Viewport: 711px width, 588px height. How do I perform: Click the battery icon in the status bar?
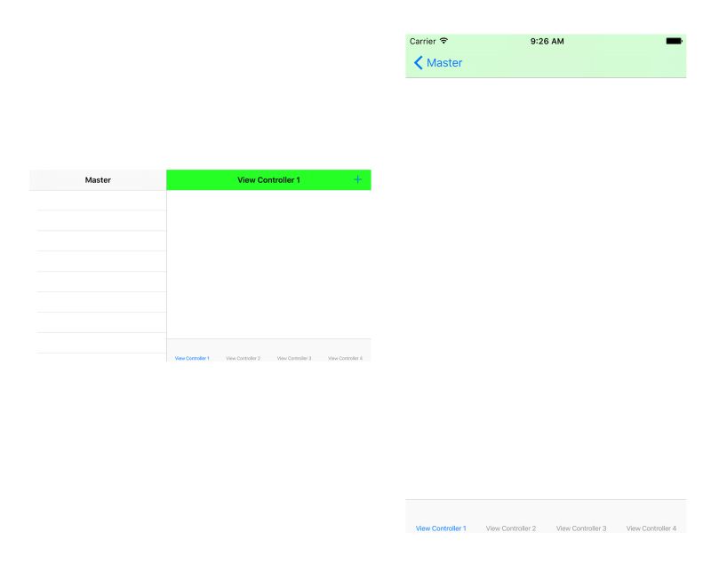click(x=672, y=41)
